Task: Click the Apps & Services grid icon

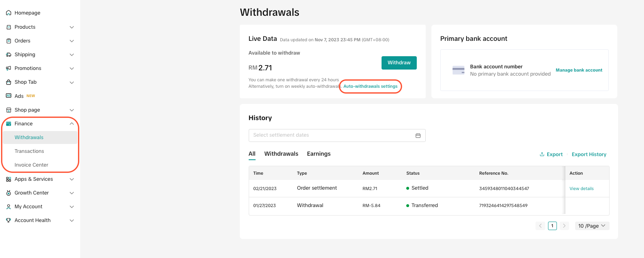Action: (x=9, y=179)
